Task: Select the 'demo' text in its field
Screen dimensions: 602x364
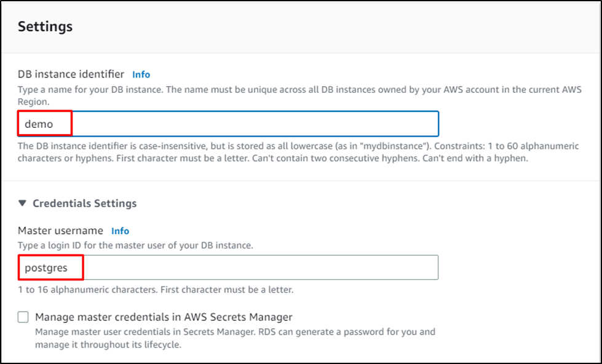Action: (x=38, y=123)
